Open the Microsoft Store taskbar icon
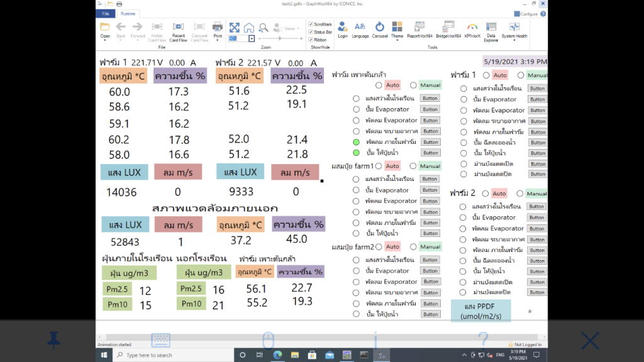644x362 pixels. point(312,355)
